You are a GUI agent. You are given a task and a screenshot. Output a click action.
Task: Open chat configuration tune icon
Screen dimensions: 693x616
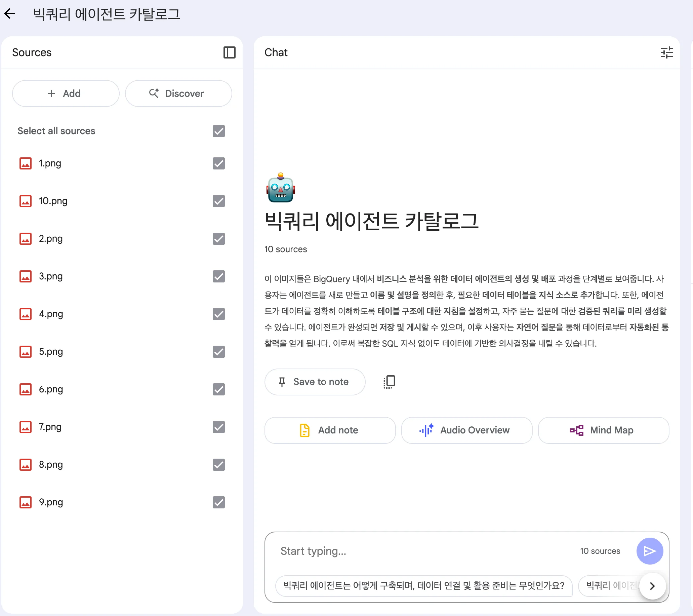point(666,52)
